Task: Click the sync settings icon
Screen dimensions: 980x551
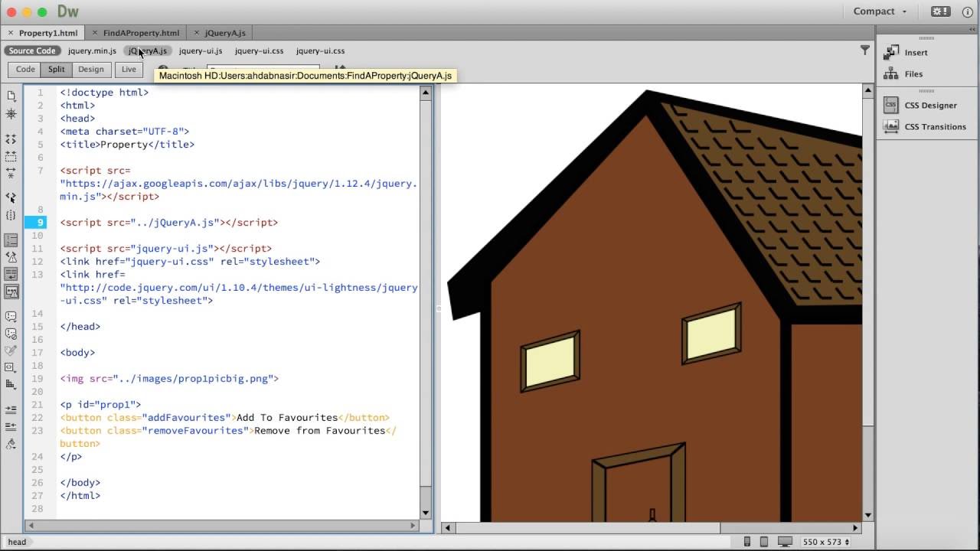Action: click(x=940, y=11)
